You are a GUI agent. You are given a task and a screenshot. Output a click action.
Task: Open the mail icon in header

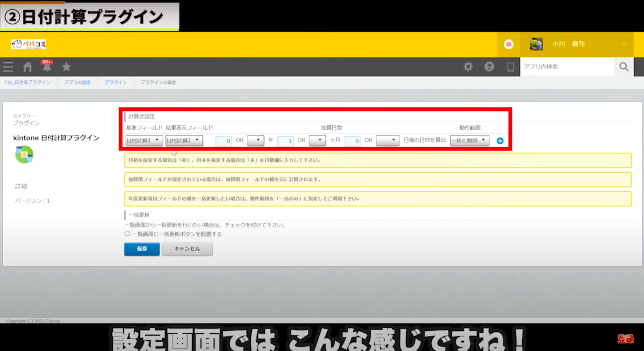(508, 44)
